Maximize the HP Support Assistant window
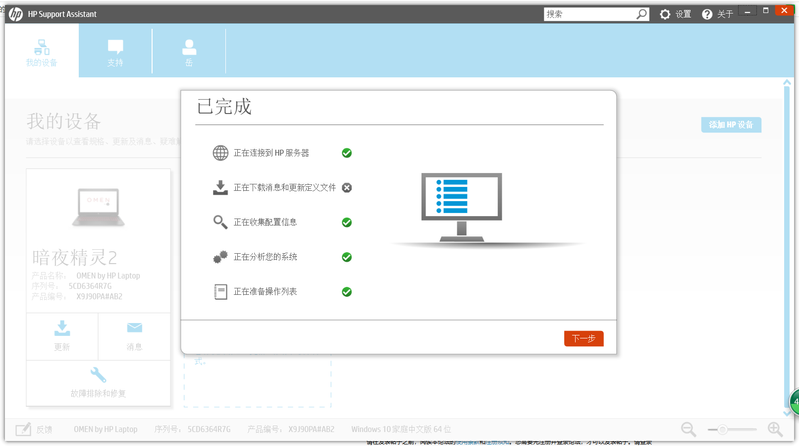The image size is (799, 446). 765,11
